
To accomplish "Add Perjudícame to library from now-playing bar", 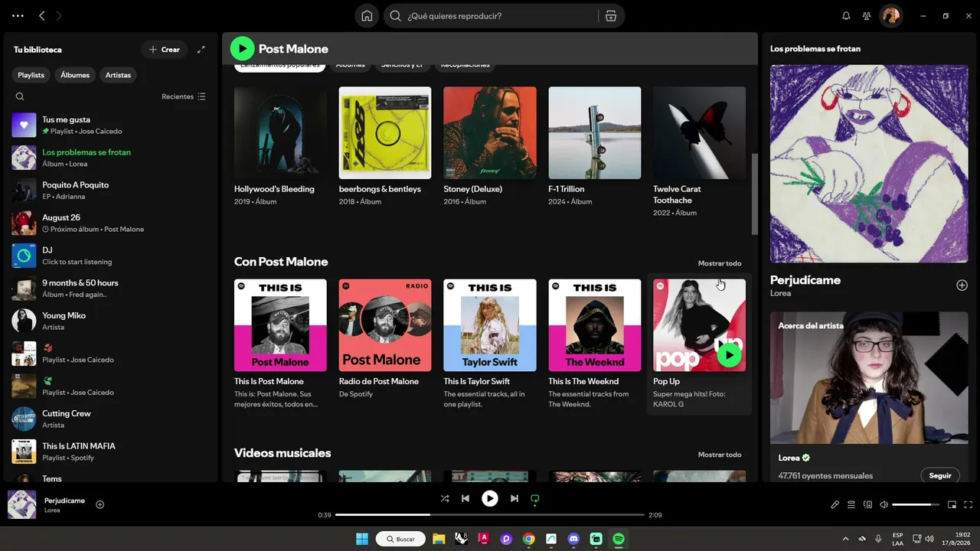I will (100, 504).
